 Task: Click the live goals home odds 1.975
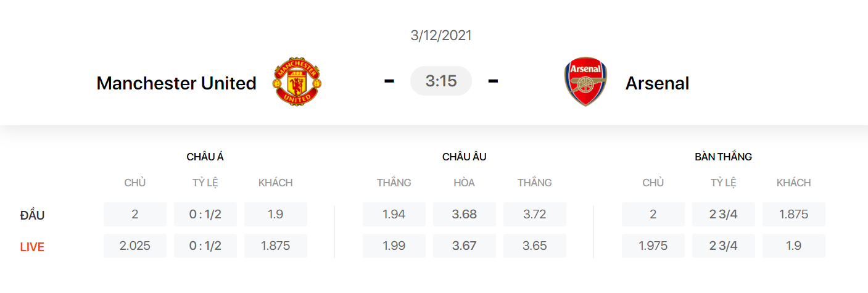(653, 246)
